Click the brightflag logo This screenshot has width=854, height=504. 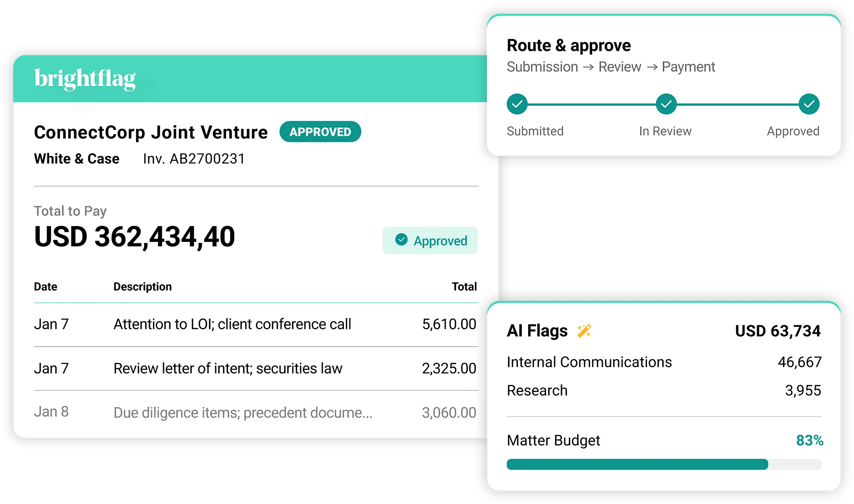tap(85, 79)
